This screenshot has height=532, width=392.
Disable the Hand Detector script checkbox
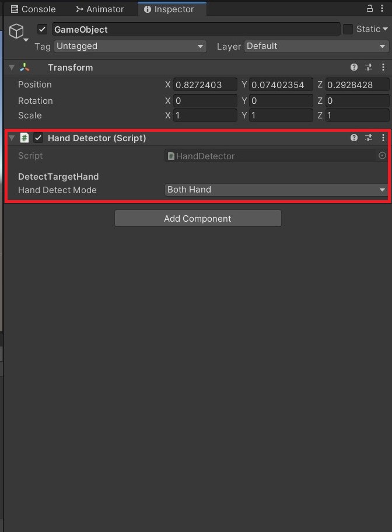[x=38, y=138]
